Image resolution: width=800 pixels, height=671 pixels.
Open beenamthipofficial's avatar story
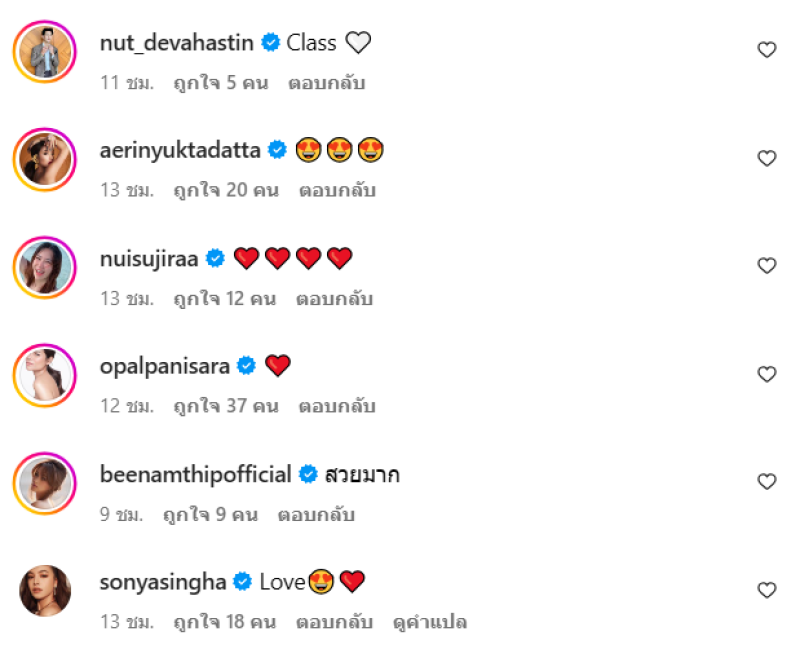tap(45, 483)
